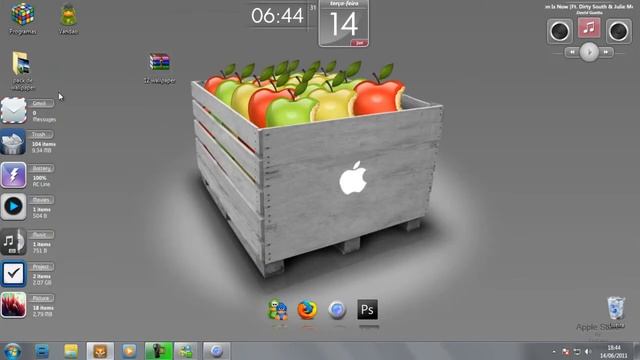The height and width of the screenshot is (360, 640).
Task: Click the pink music note album art
Action: click(x=589, y=28)
